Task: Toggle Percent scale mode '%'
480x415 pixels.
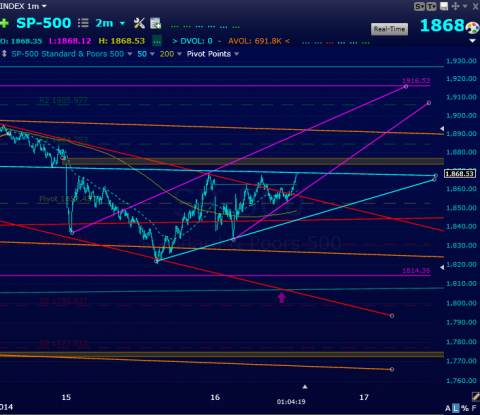Action: [465, 408]
